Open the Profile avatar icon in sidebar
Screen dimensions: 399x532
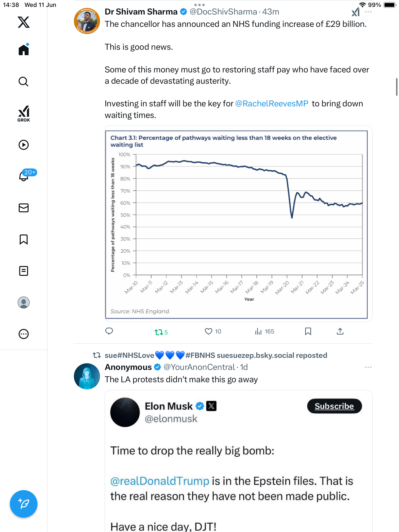click(x=24, y=302)
